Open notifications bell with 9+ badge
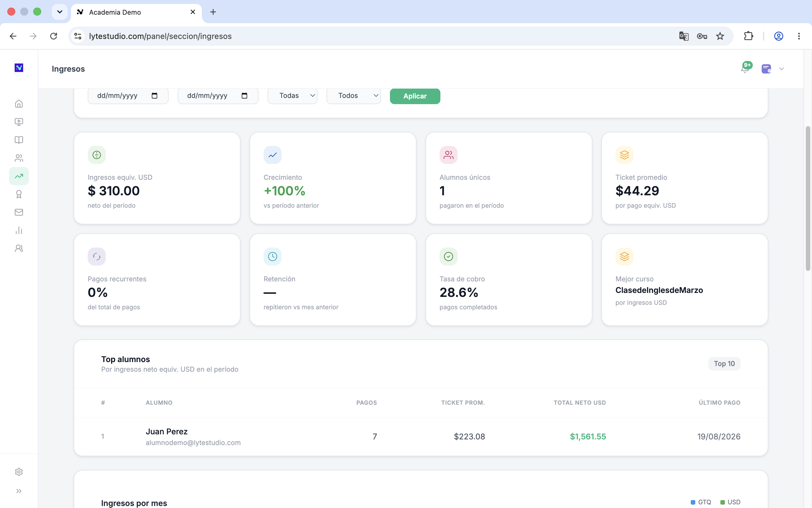This screenshot has height=508, width=812. 745,68
